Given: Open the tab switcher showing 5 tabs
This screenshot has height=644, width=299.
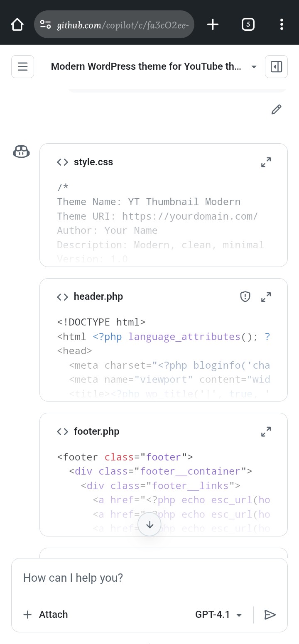Looking at the screenshot, I should [x=248, y=24].
